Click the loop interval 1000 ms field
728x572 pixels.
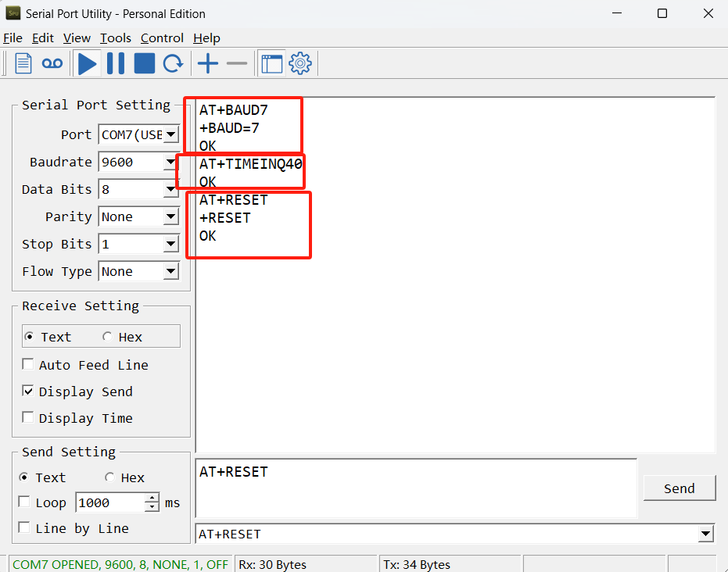tap(110, 503)
